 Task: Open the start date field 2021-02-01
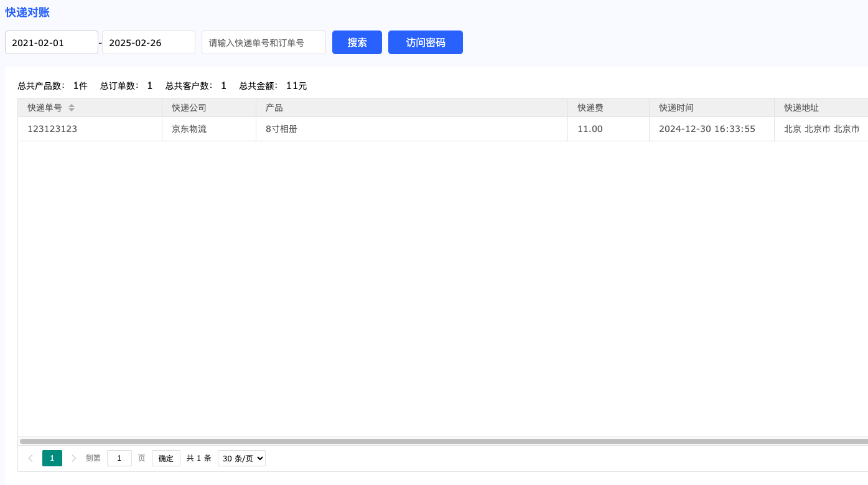(x=52, y=42)
